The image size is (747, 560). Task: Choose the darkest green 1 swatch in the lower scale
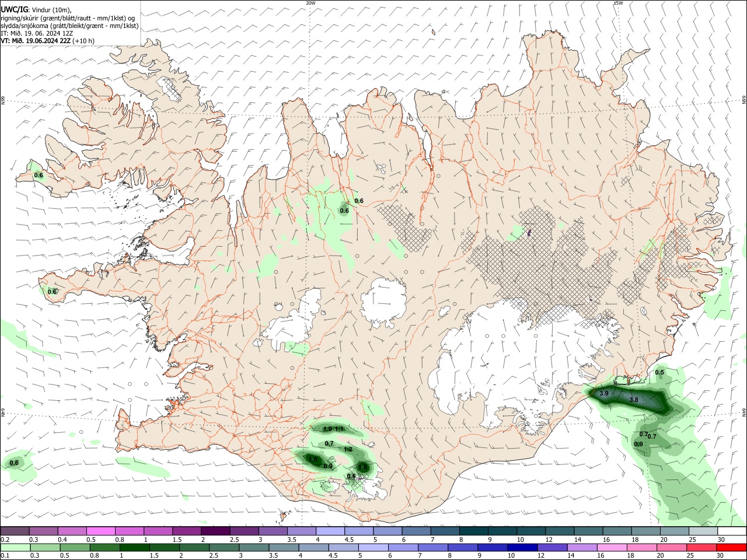[x=135, y=548]
